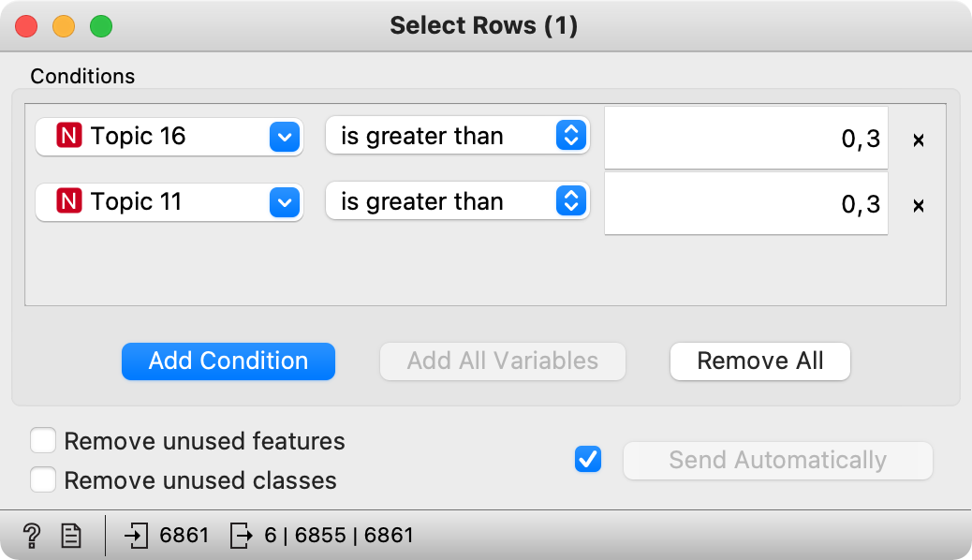Click the input data count icon

pos(137,536)
